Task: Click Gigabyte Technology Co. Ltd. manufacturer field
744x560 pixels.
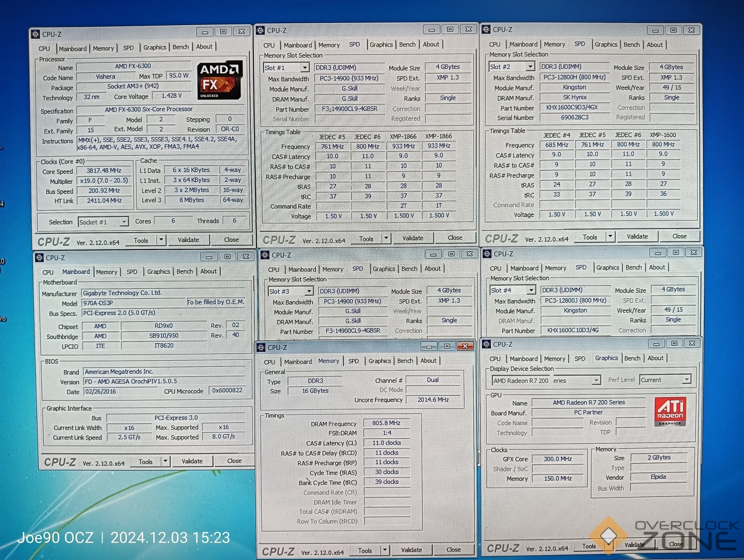Action: [x=164, y=293]
